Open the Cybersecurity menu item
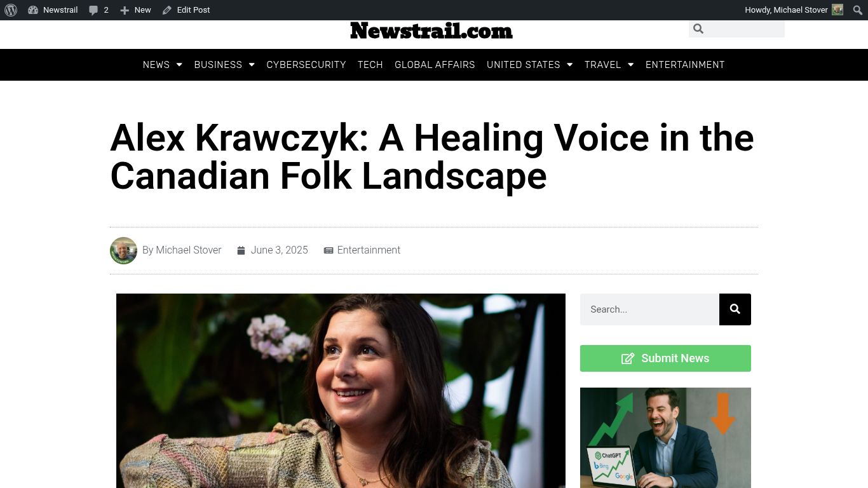 click(306, 65)
